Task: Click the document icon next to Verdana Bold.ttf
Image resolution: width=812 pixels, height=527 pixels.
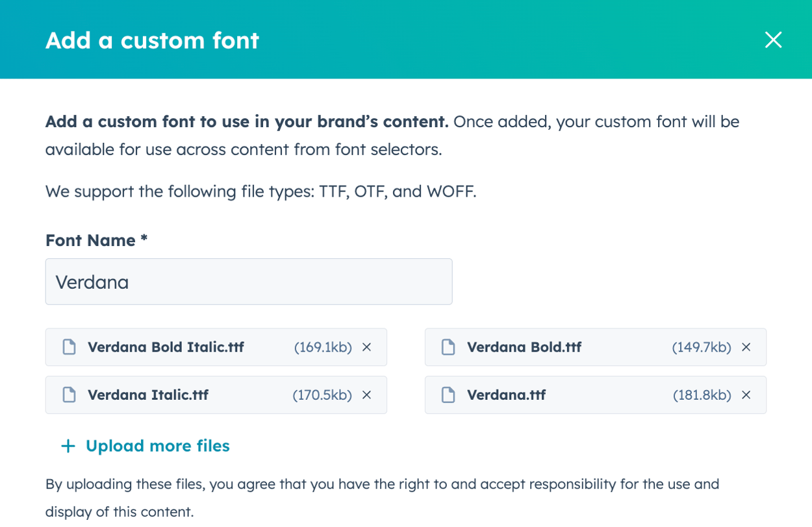Action: point(448,347)
